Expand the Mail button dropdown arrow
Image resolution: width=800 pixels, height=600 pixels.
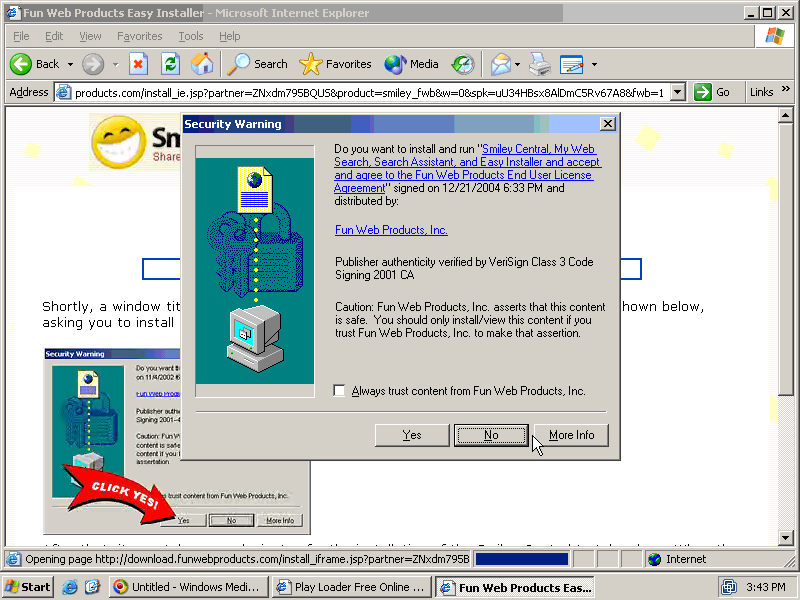(x=517, y=64)
